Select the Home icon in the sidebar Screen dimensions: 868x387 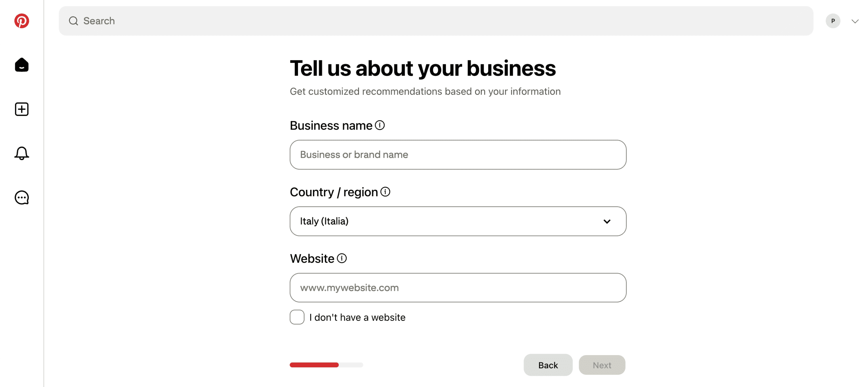21,65
